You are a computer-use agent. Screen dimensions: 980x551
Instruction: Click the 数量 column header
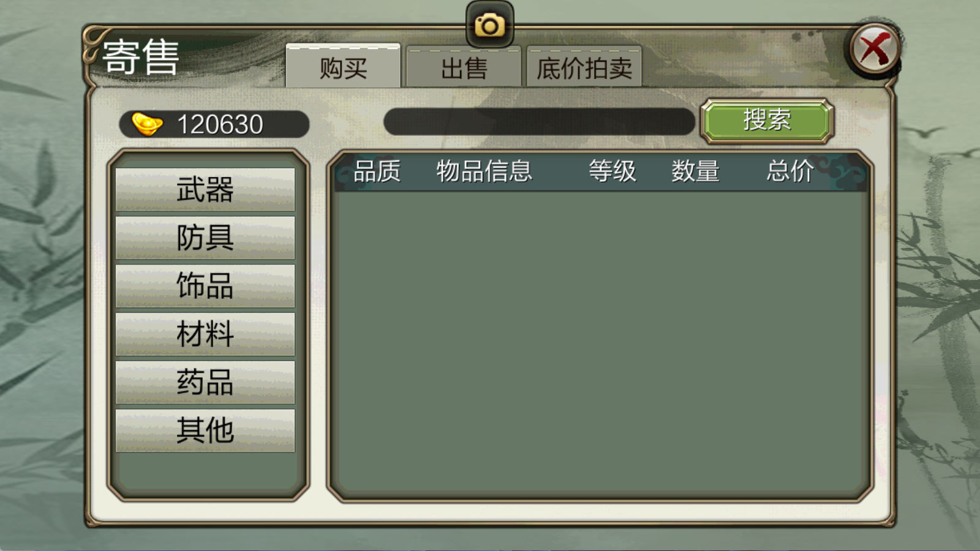point(695,171)
